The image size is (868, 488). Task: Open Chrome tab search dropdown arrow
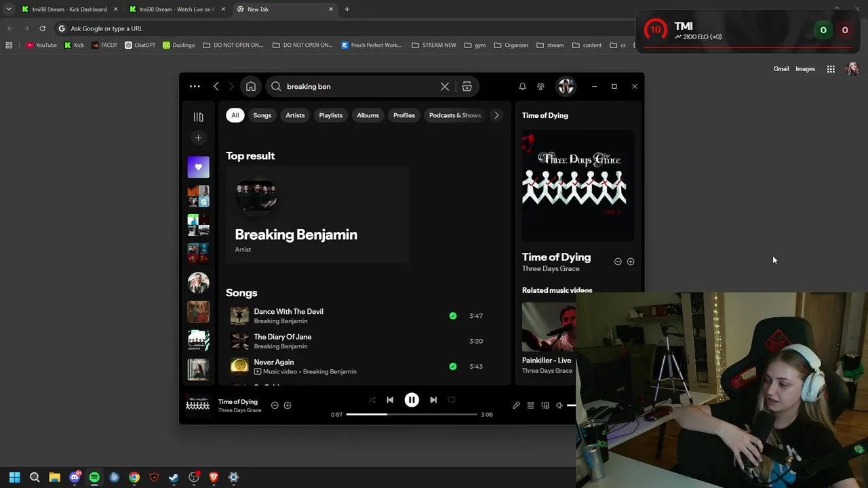coord(9,9)
